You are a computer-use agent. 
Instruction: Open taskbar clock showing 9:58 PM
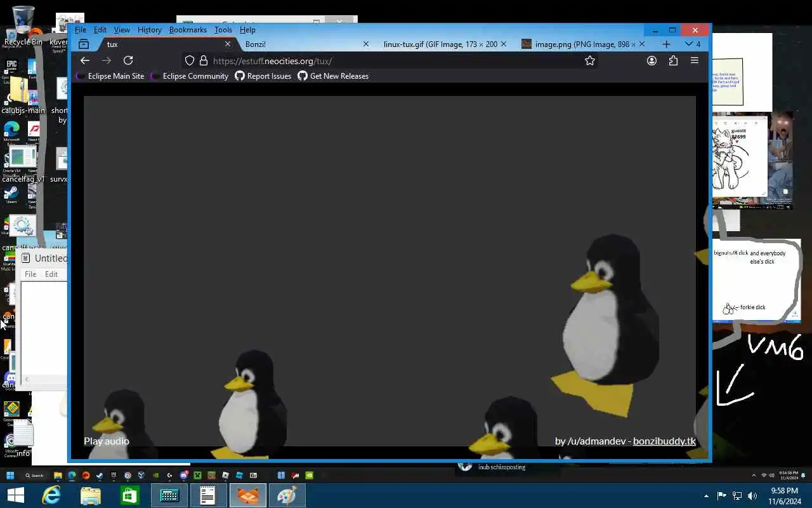(x=784, y=496)
